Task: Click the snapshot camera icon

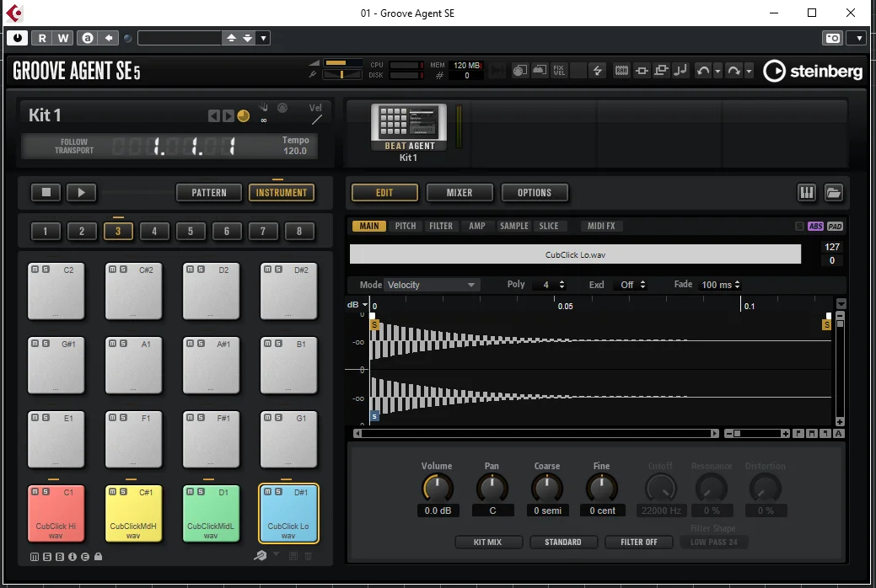Action: tap(832, 38)
